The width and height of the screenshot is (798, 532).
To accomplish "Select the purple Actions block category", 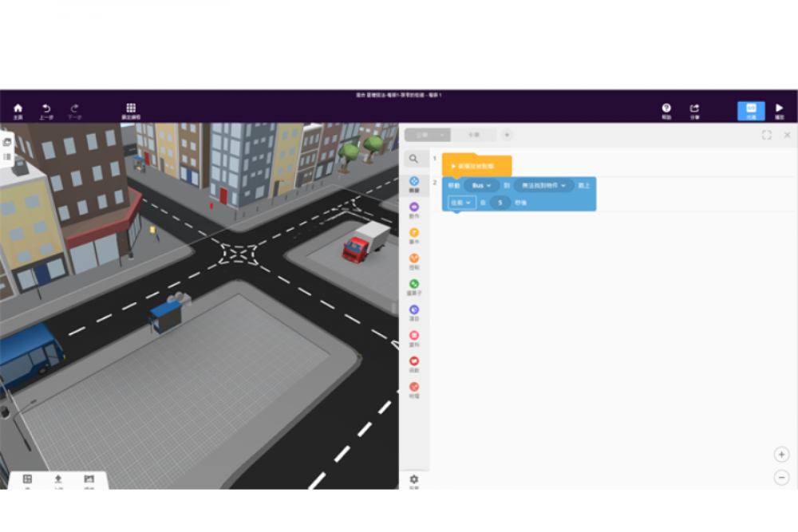I will coord(414,209).
